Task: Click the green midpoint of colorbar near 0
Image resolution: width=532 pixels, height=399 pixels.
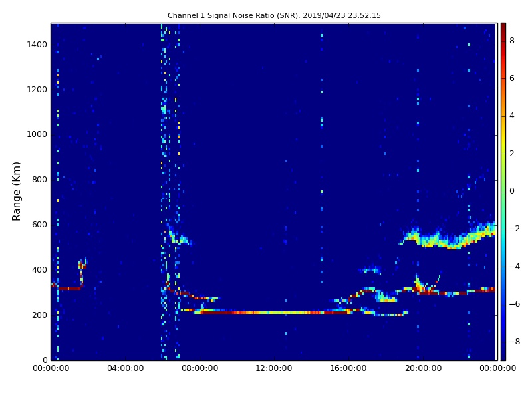Action: click(x=503, y=191)
